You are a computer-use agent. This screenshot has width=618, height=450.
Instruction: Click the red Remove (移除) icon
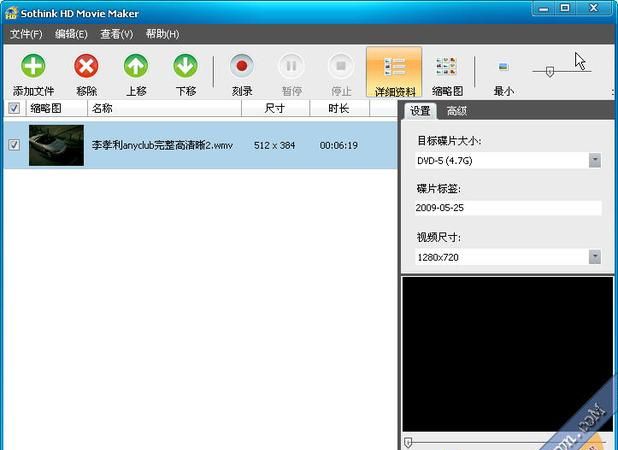[x=86, y=66]
